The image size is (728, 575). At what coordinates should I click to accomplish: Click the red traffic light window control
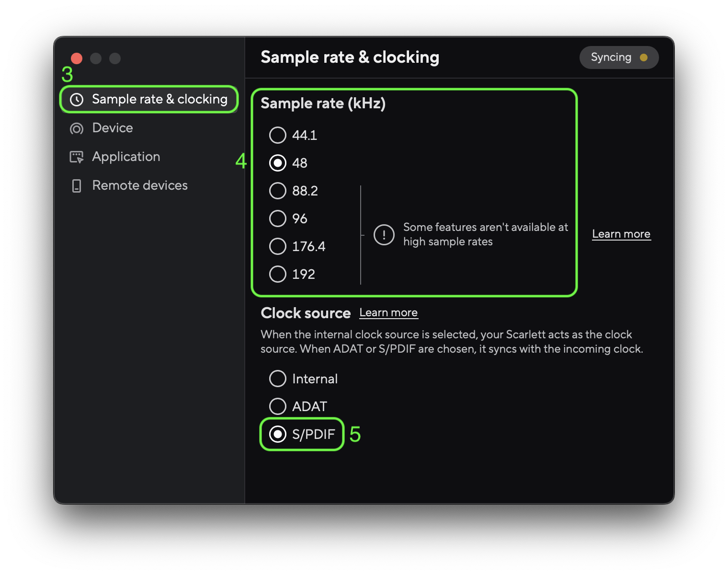[76, 58]
